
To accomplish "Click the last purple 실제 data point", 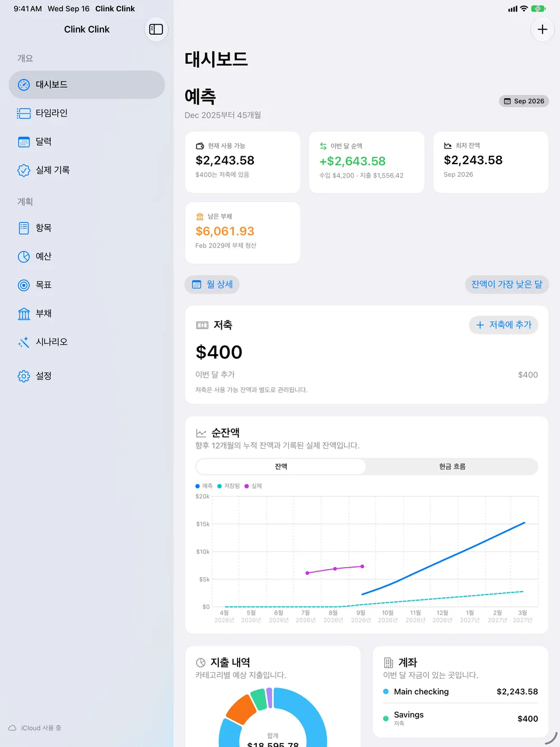I will (362, 567).
